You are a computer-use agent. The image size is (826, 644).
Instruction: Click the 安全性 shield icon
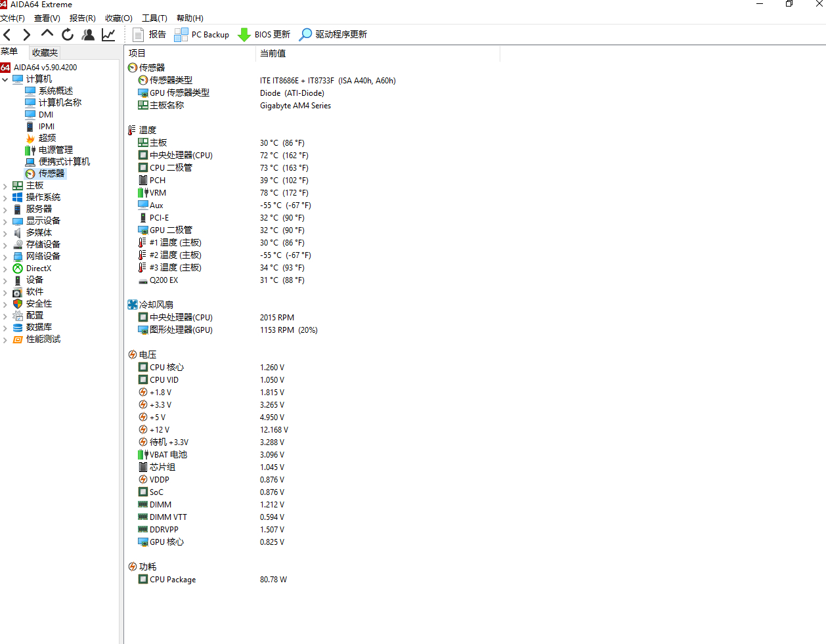pos(18,304)
